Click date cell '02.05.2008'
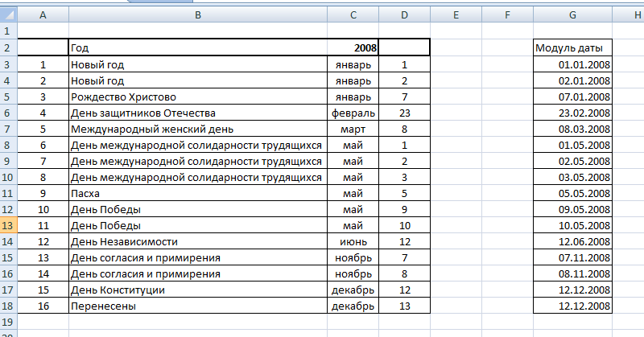The image size is (644, 337). click(x=572, y=162)
